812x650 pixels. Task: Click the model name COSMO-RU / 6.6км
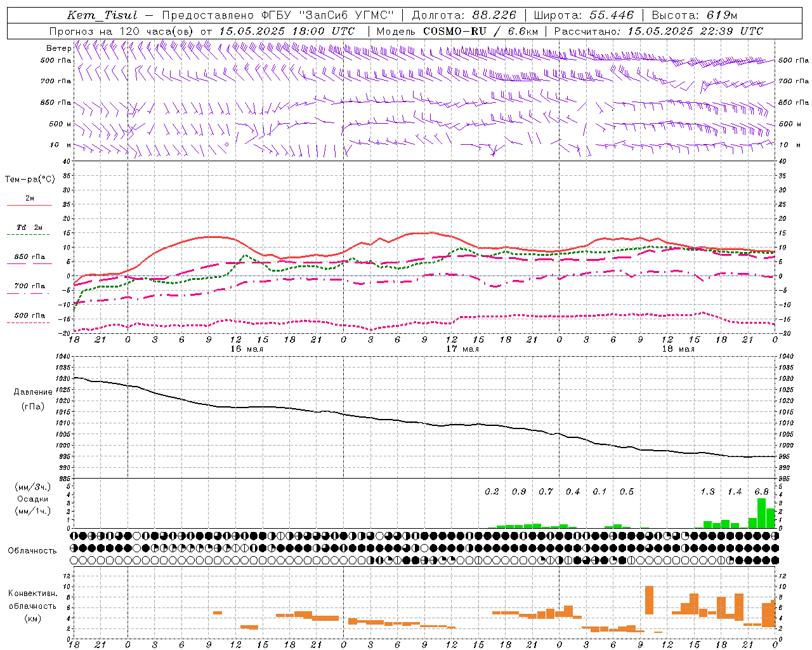pos(481,30)
